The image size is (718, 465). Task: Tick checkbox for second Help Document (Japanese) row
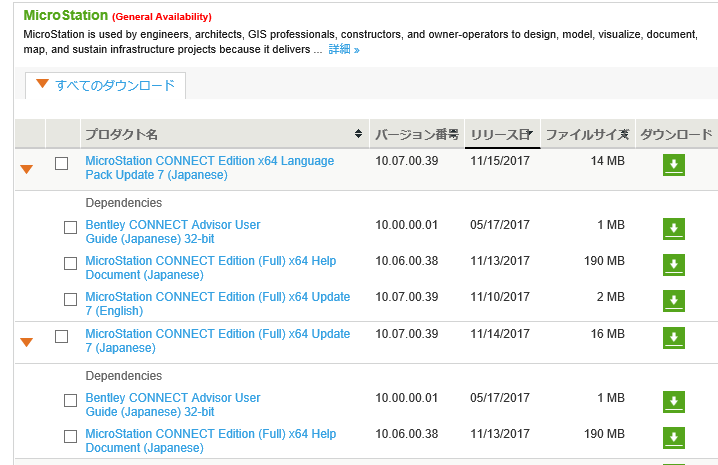coord(71,436)
